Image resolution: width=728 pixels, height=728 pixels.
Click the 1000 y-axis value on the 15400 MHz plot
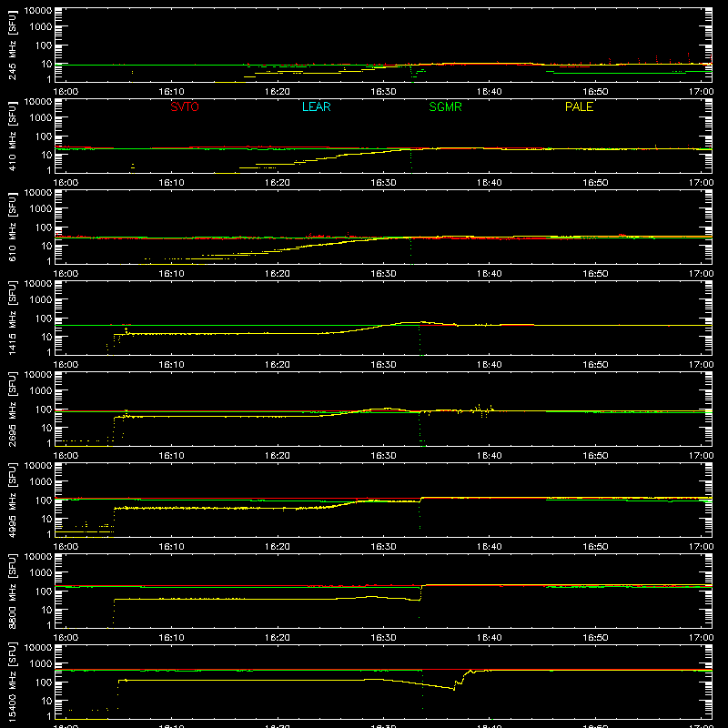click(x=41, y=663)
